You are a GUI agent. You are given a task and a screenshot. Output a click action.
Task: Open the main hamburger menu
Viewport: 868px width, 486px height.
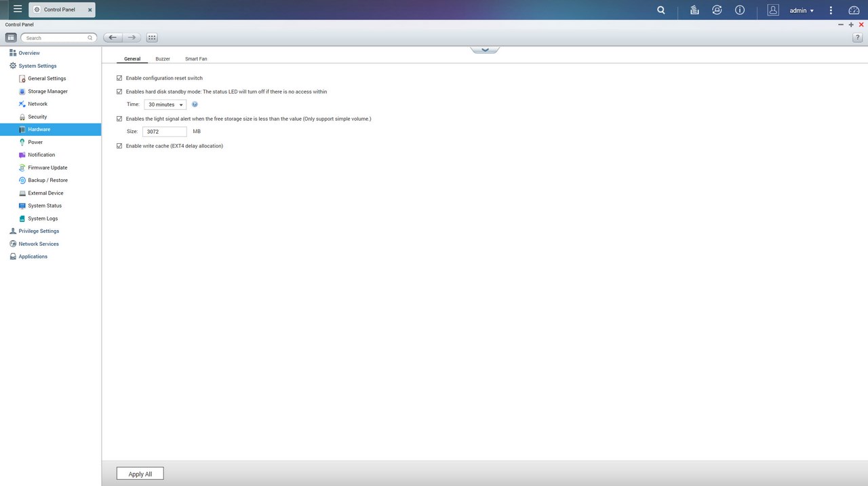(17, 10)
